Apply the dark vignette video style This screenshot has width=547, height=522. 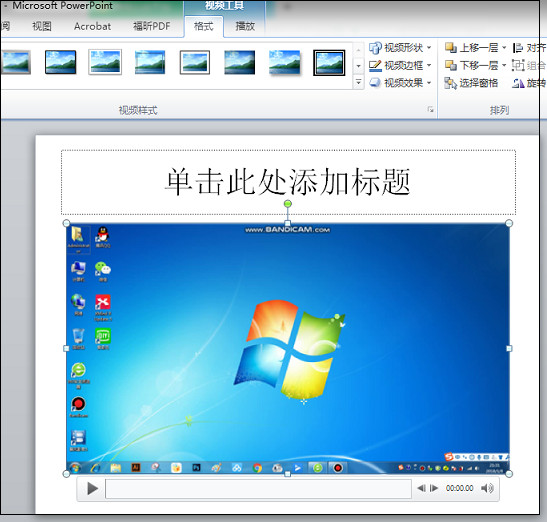[239, 62]
